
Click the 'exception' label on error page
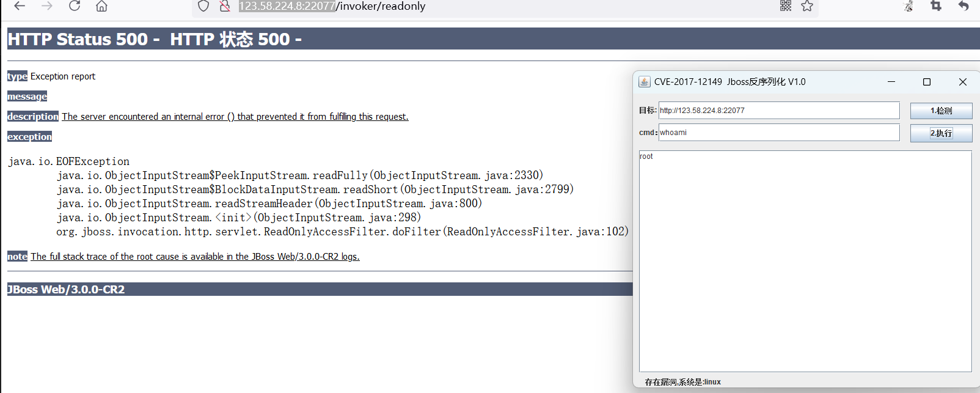[29, 137]
